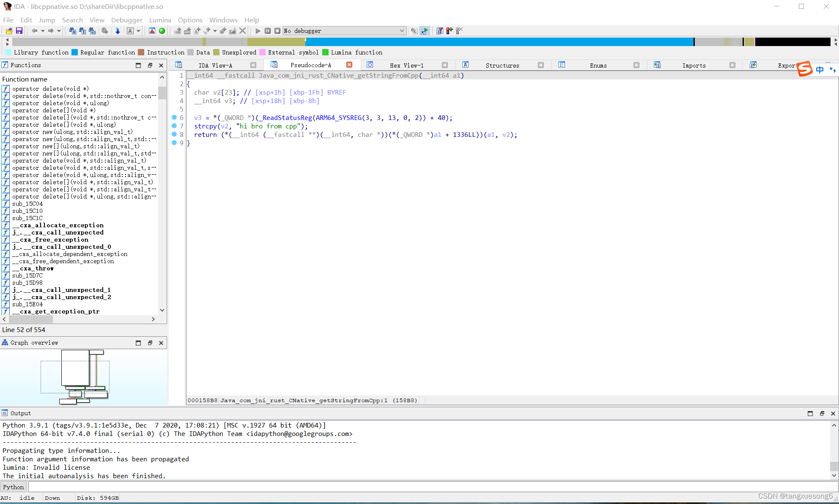Click the Python console language button
839x504 pixels.
tap(14, 487)
